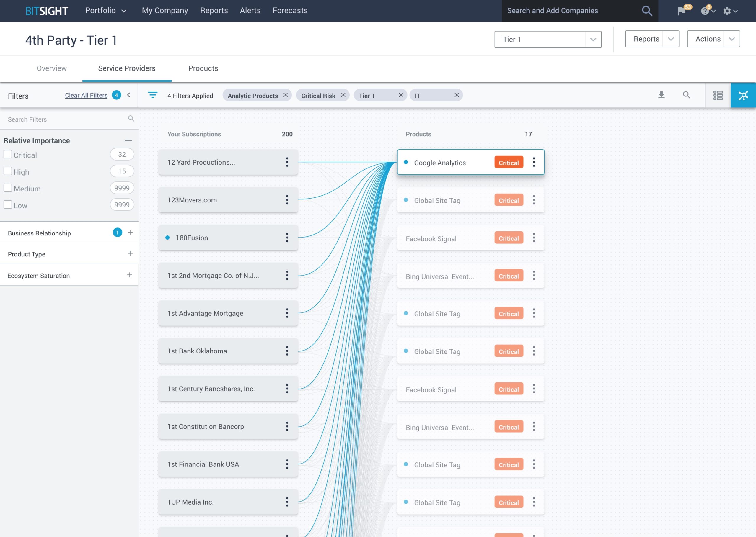Open kebab menu for 1UP Media Inc.
The height and width of the screenshot is (537, 756).
pos(287,502)
